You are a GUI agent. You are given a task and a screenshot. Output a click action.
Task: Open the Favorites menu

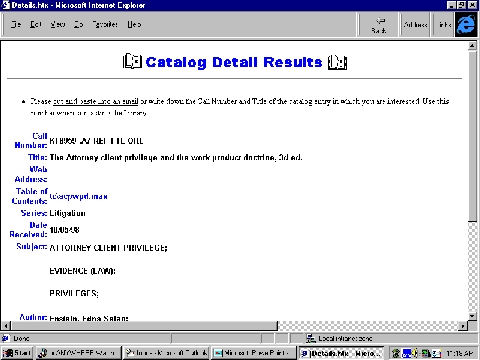click(105, 24)
